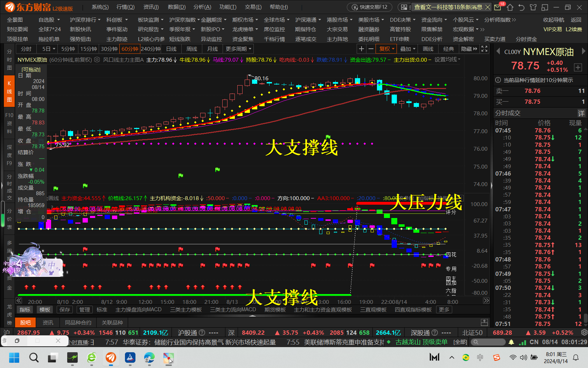Viewport: 588px width, 368px height.
Task: Go to next symbol right arrow
Action: pos(583,51)
